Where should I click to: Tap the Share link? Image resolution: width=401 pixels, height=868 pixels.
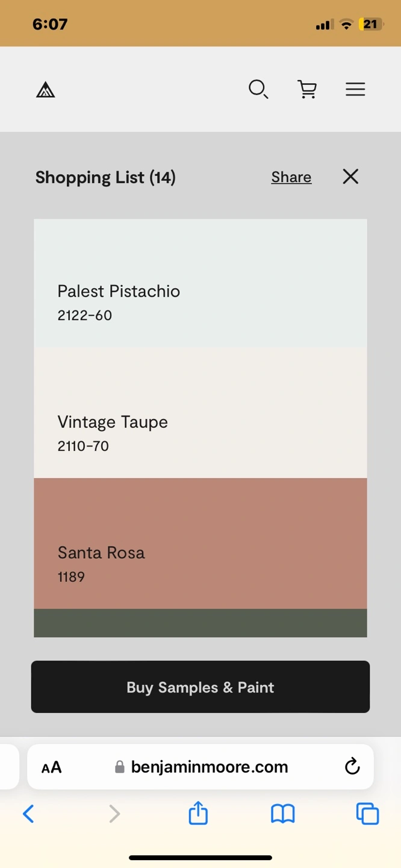[291, 177]
